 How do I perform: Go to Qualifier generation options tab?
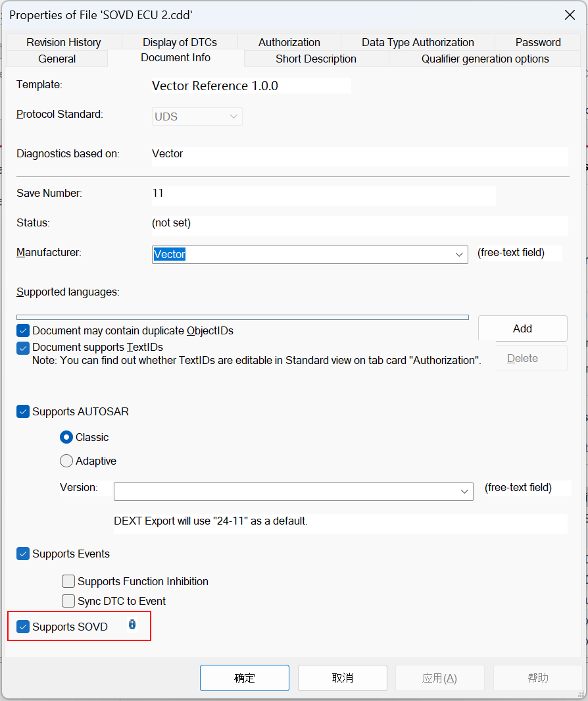[x=485, y=59]
